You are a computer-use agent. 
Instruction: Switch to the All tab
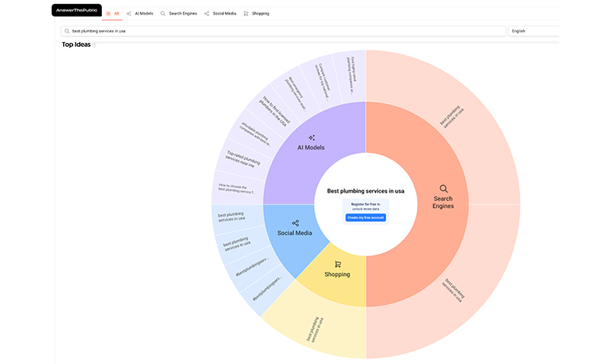[x=113, y=14]
